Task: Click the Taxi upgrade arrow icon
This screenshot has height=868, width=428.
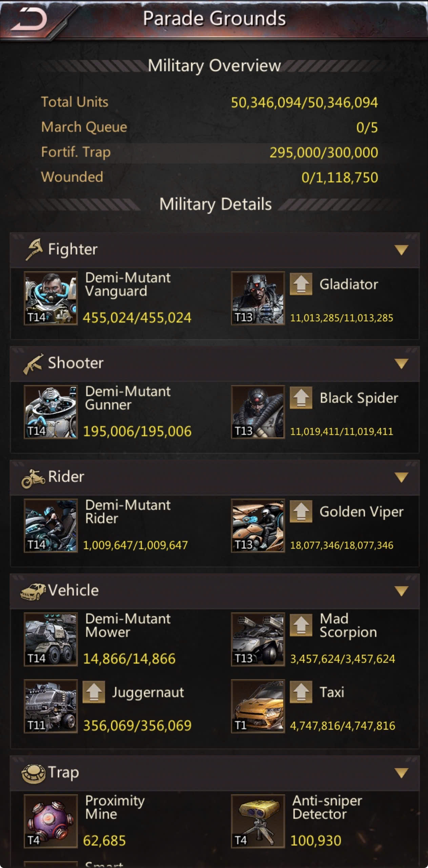Action: 301,692
